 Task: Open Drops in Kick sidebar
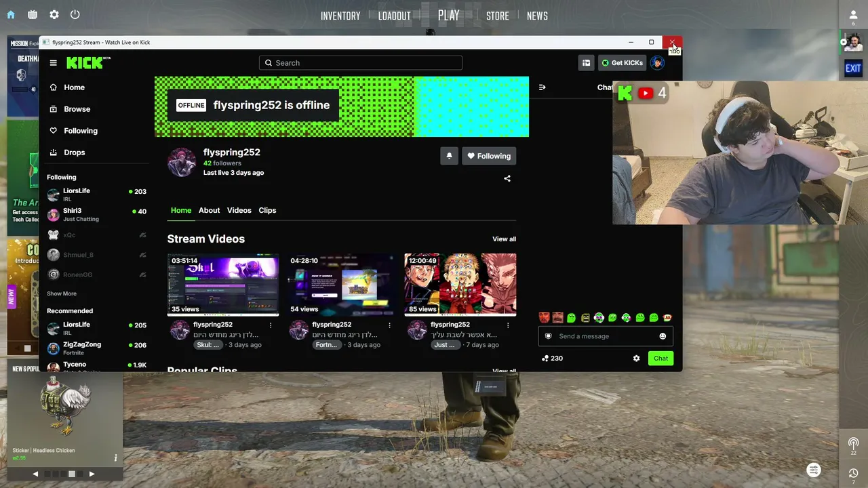pyautogui.click(x=67, y=152)
